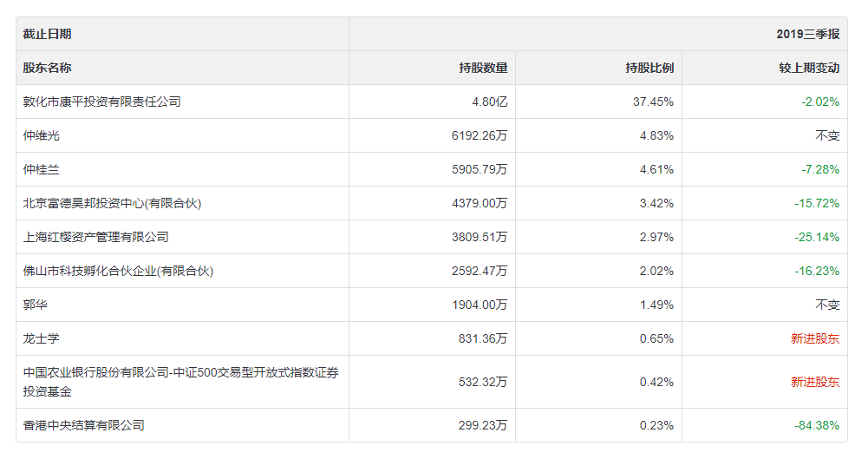Screen dimensions: 868x459
Task: Open 上海红樱资产管理有限公司 shareholder link
Action: [x=96, y=237]
